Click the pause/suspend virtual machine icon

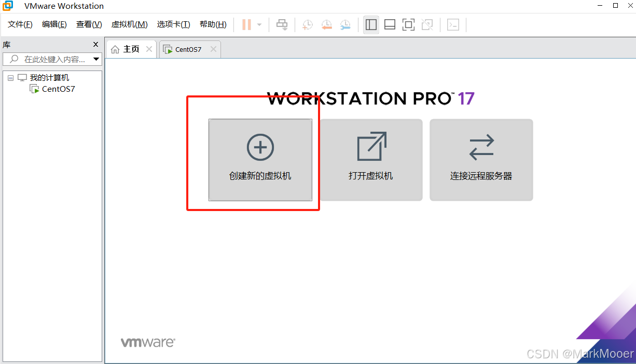[247, 24]
